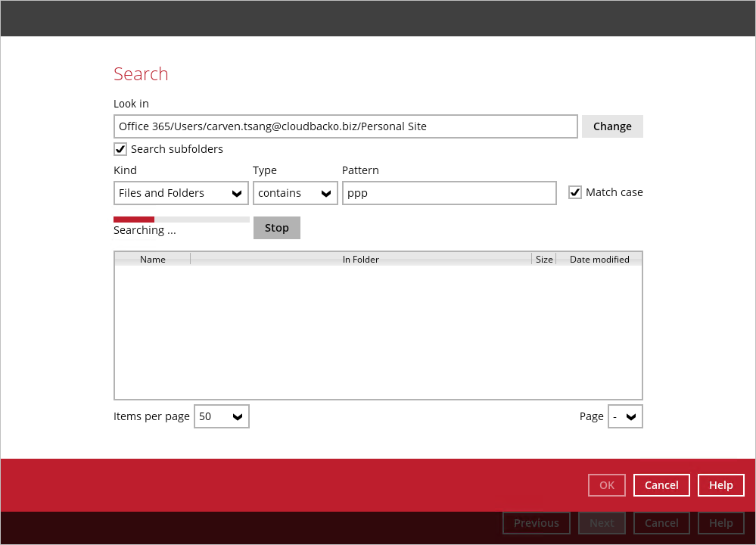Uncheck the Search subfolders checkbox
The image size is (756, 545).
(x=120, y=149)
